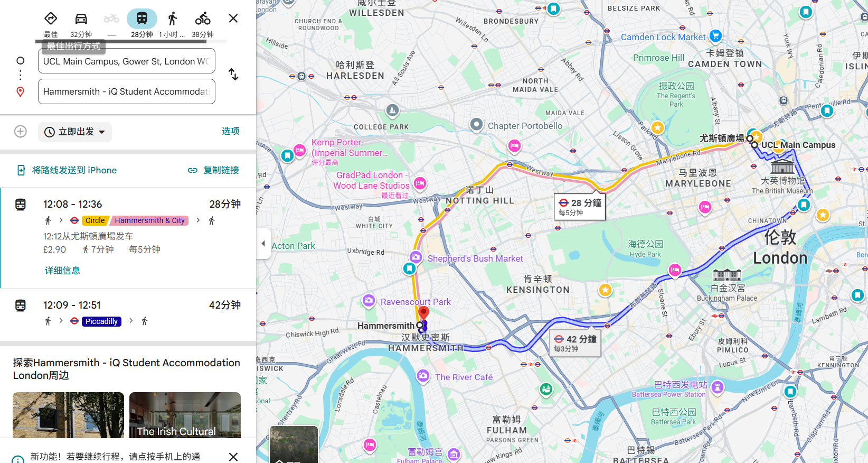Edit the starting point UCL Main Campus field
This screenshot has height=463, width=868.
click(x=127, y=61)
